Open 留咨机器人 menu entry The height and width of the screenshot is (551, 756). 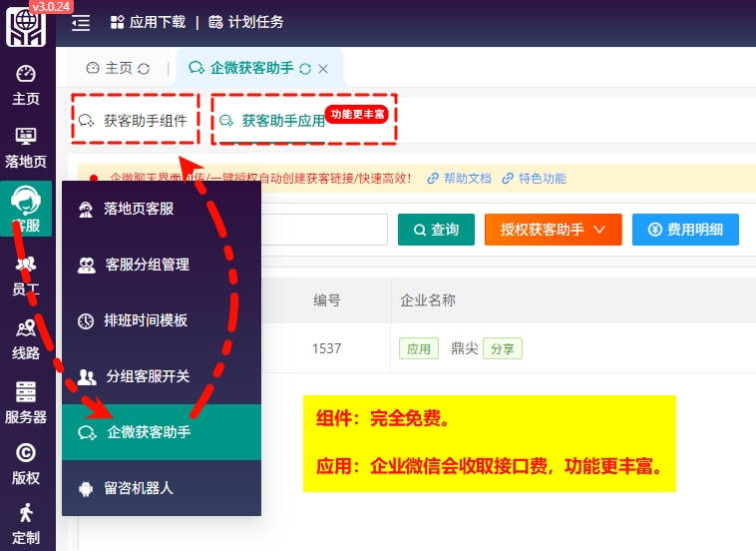(140, 488)
